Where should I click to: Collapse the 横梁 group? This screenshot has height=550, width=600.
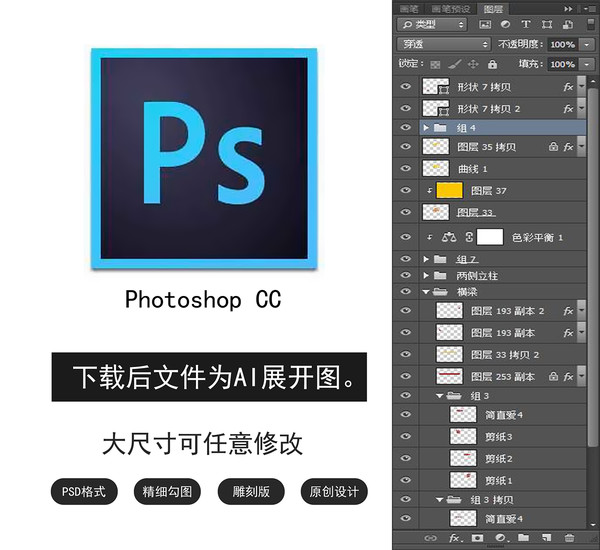click(x=426, y=292)
